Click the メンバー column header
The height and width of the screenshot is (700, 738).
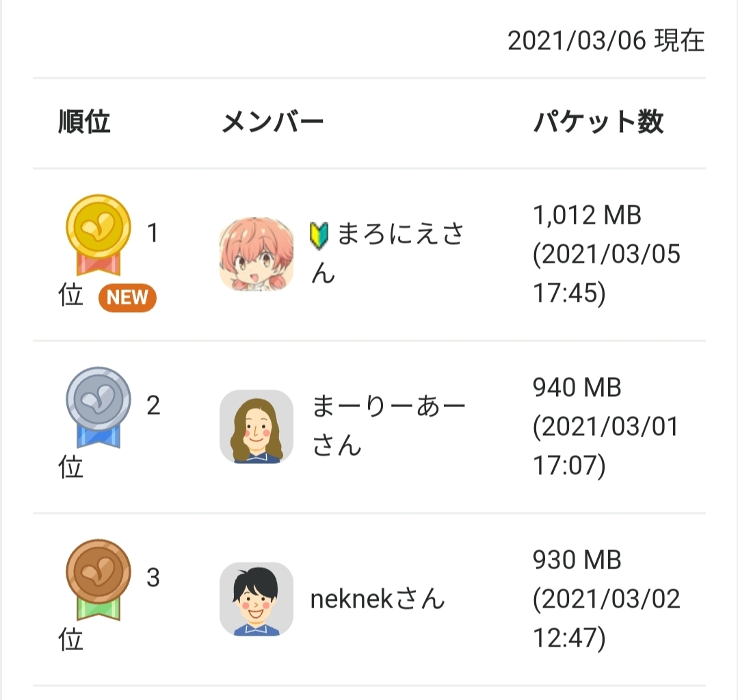(273, 123)
